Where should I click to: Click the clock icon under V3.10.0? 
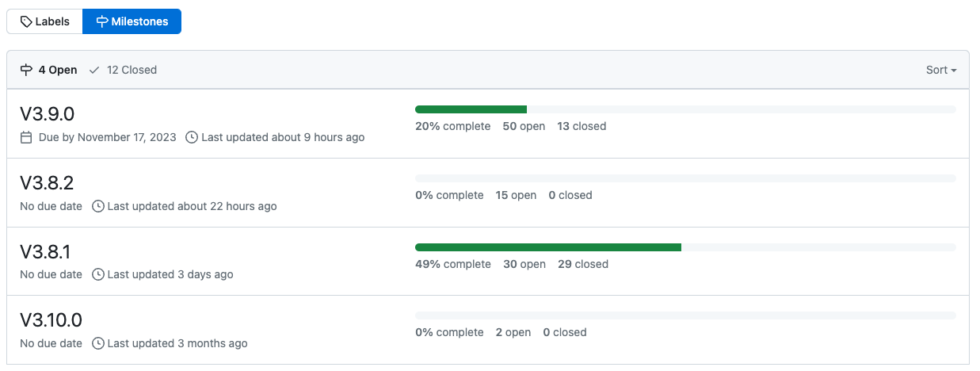98,343
